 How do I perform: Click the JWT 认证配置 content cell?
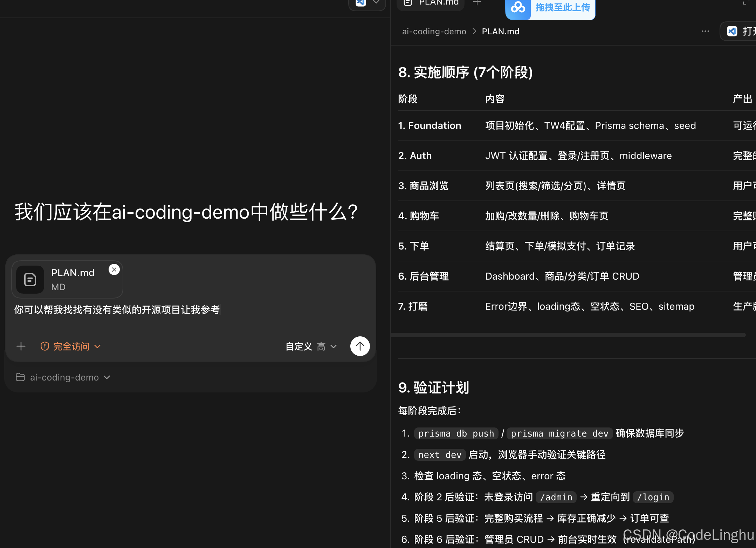click(578, 156)
